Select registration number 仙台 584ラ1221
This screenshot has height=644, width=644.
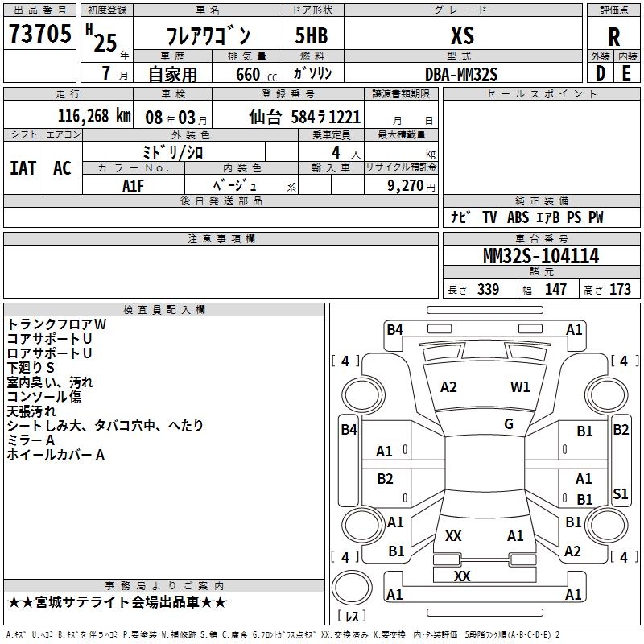tap(305, 117)
